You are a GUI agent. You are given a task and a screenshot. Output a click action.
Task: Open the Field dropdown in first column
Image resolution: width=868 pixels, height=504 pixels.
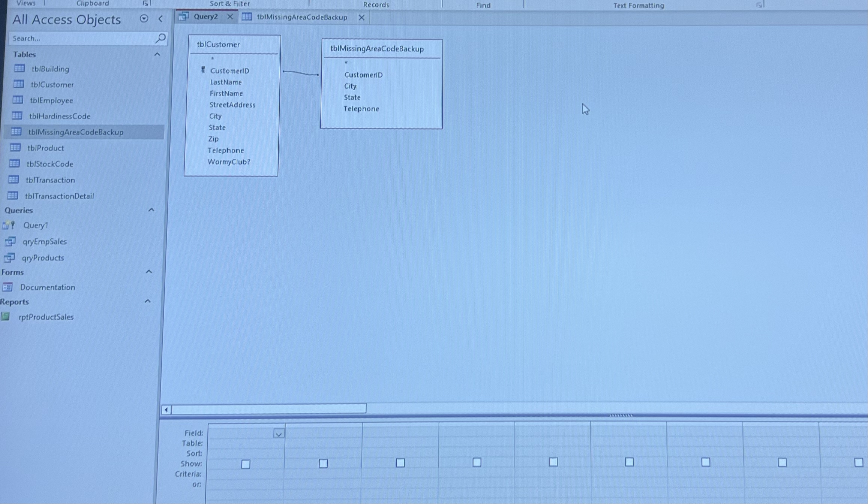point(279,433)
